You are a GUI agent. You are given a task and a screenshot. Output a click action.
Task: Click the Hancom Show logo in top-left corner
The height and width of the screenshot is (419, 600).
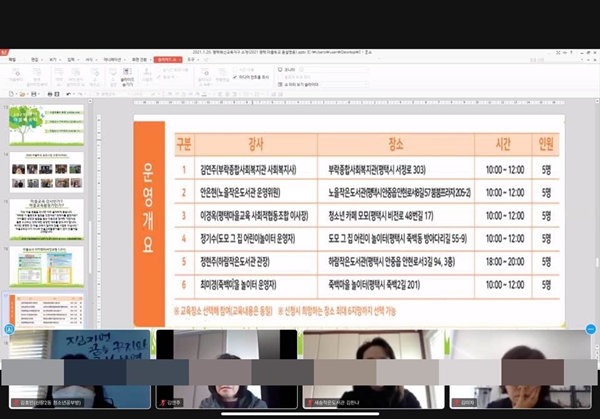click(x=5, y=51)
